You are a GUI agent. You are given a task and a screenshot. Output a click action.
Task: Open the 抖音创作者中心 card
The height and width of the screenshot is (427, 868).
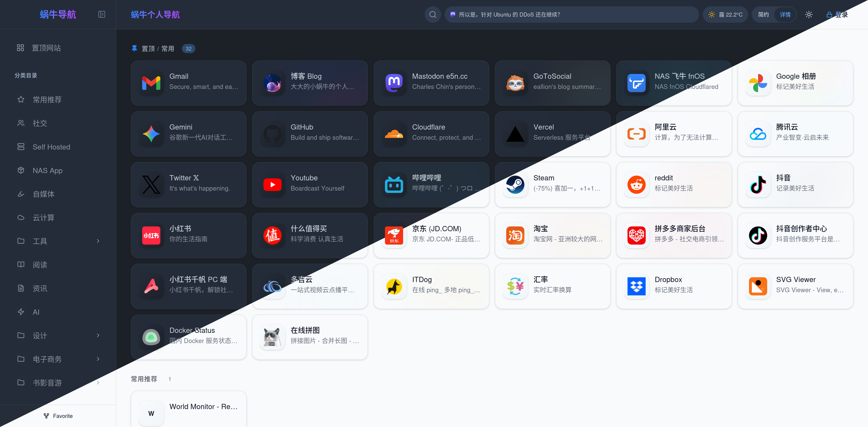coord(795,236)
